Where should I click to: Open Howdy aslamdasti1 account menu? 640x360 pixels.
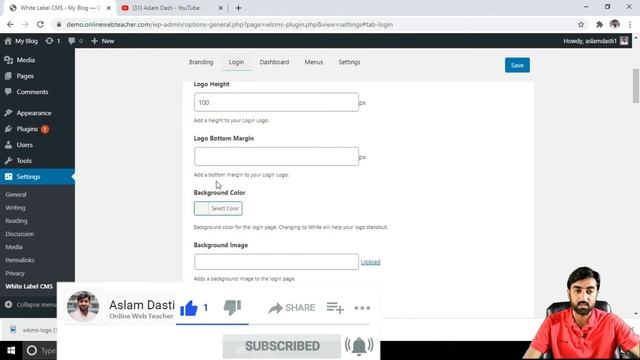(596, 41)
